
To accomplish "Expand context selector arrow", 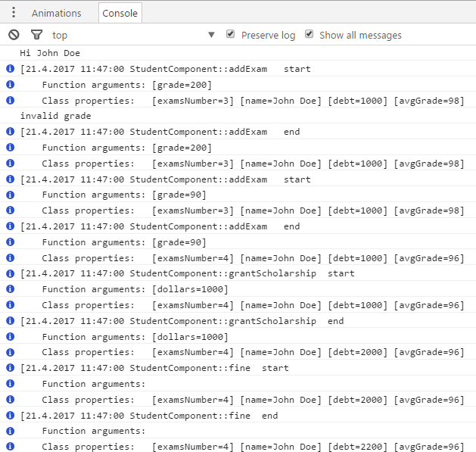I will 212,35.
